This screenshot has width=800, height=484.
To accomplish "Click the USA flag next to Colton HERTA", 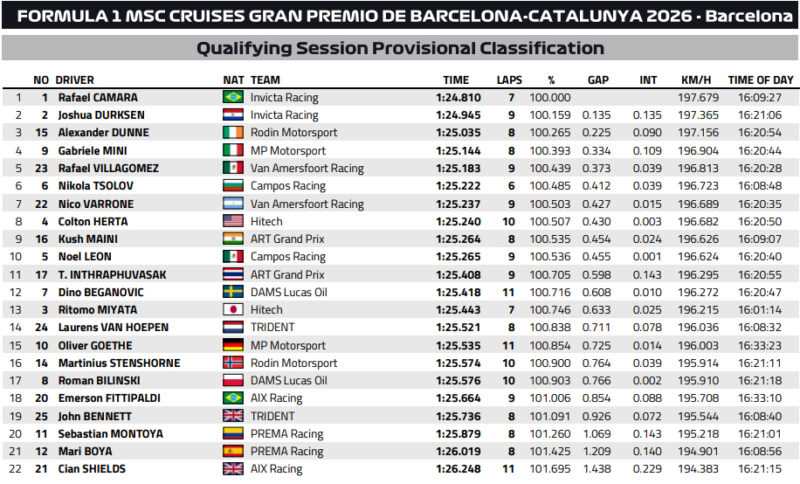I will (x=233, y=221).
